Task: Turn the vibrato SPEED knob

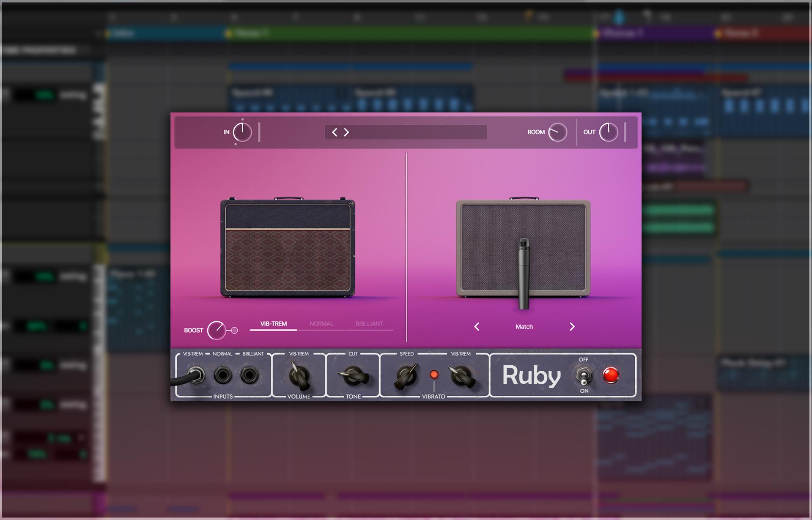Action: tap(406, 375)
